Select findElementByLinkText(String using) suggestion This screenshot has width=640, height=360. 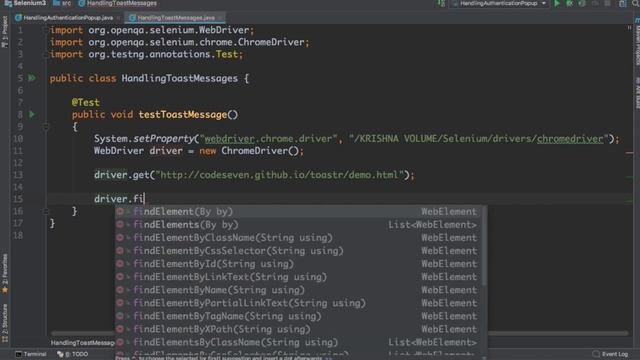[x=299, y=277]
